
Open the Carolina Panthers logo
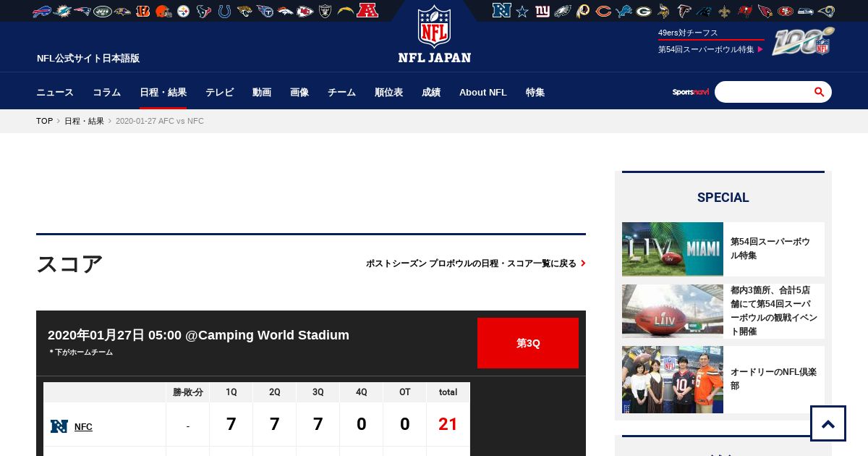point(705,11)
